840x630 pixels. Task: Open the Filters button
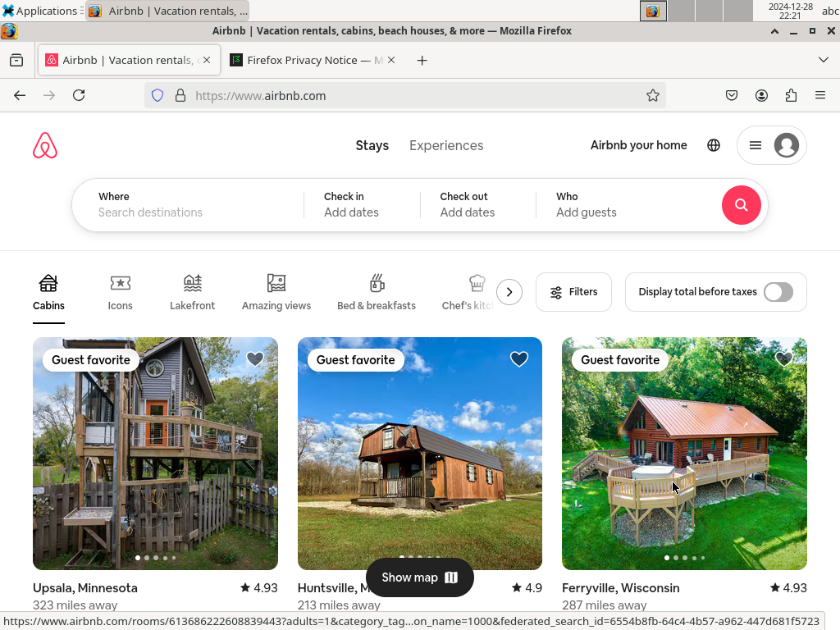coord(573,292)
